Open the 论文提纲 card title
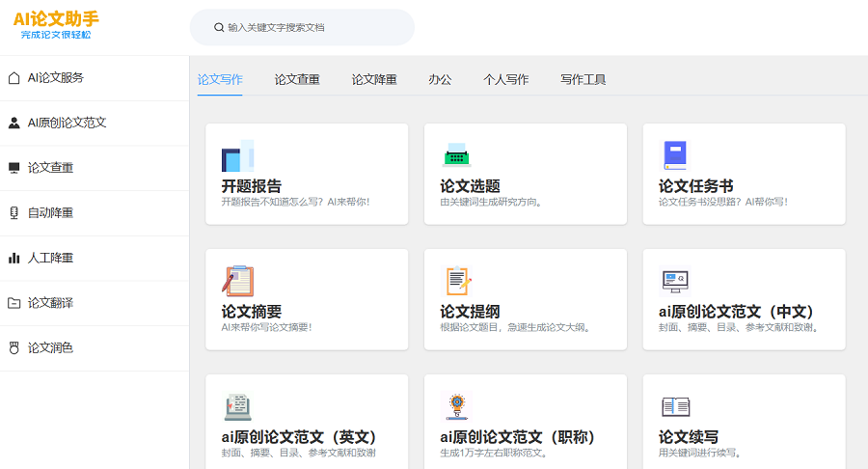868x469 pixels. tap(470, 312)
